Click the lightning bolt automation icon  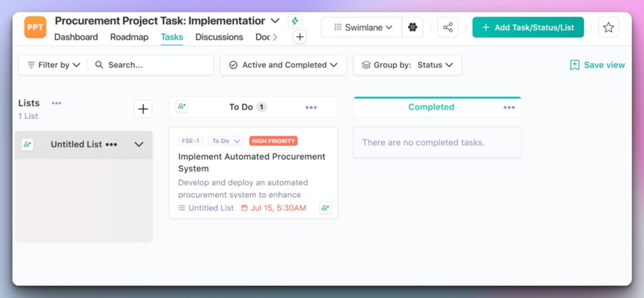[x=295, y=21]
